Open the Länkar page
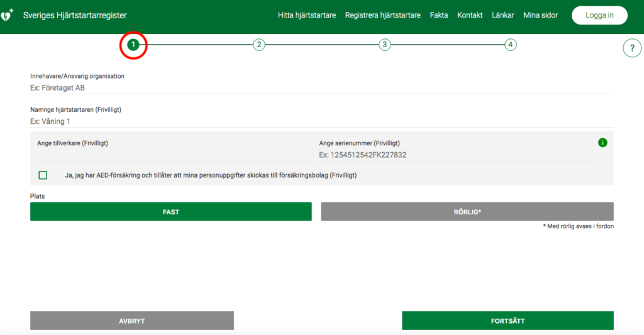The image size is (644, 335). click(502, 15)
